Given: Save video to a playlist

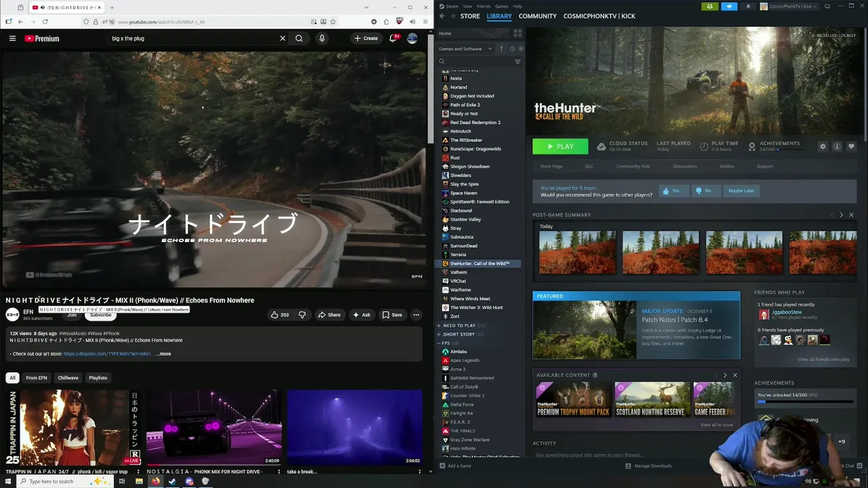Looking at the screenshot, I should (392, 314).
